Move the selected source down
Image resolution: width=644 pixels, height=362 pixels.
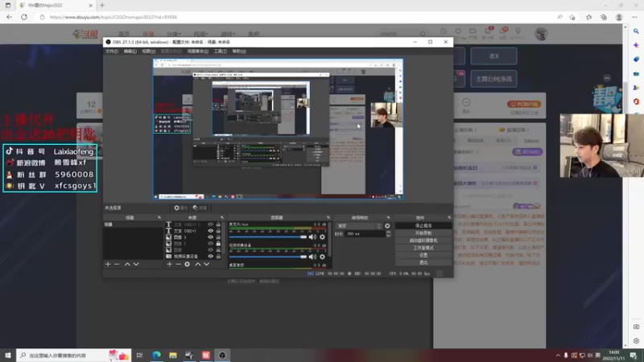coord(207,265)
